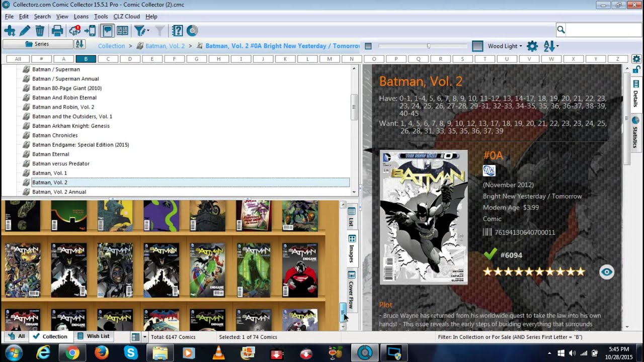Click the thumbnail size slider handle
The width and height of the screenshot is (644, 362).
tap(429, 46)
